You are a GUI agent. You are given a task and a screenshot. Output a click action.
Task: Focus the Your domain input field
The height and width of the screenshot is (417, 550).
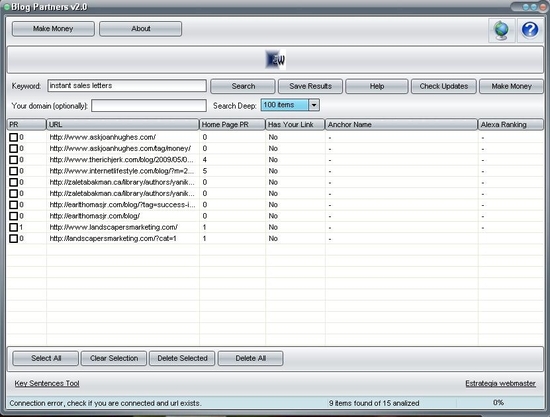(x=149, y=106)
